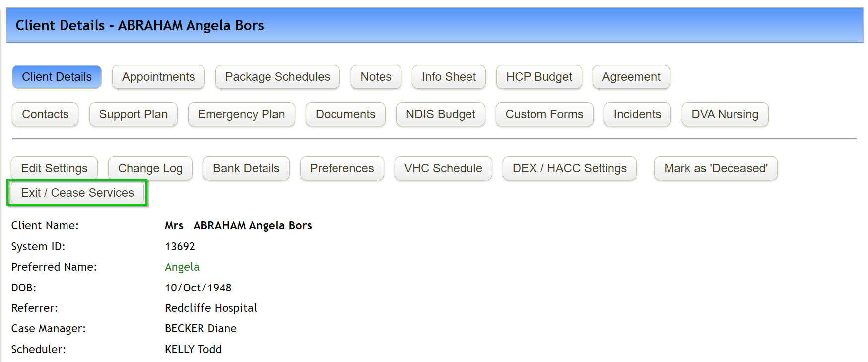Open the Appointments tab
The height and width of the screenshot is (362, 868).
click(x=158, y=77)
